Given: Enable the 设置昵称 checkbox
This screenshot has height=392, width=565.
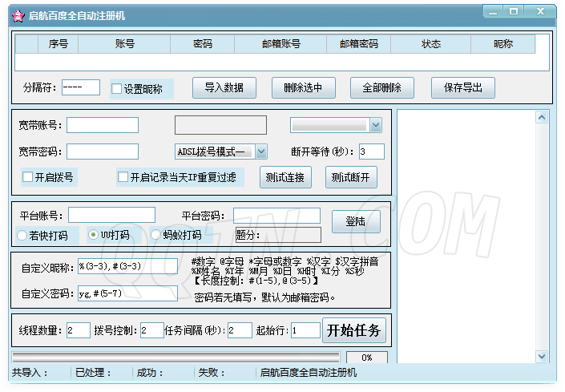Looking at the screenshot, I should point(117,89).
